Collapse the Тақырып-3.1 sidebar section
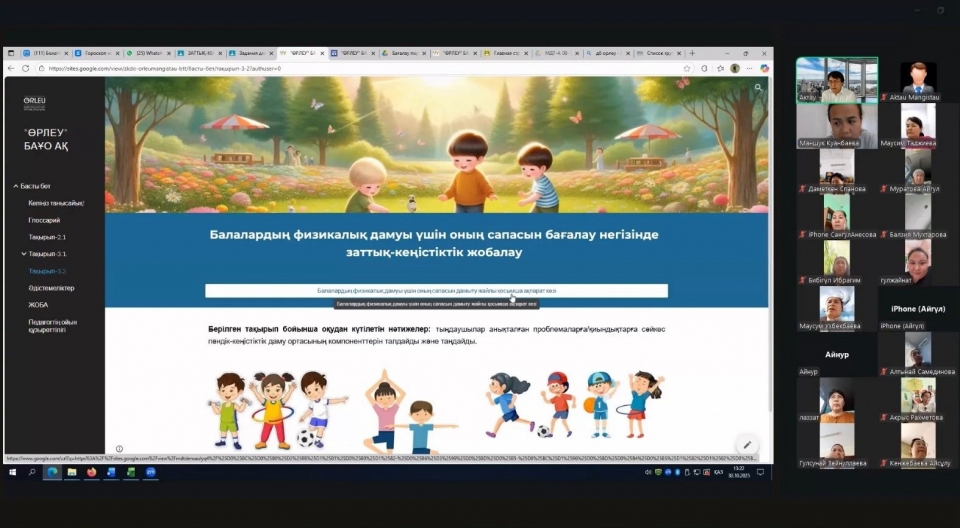Viewport: 960px width, 528px height. point(24,254)
